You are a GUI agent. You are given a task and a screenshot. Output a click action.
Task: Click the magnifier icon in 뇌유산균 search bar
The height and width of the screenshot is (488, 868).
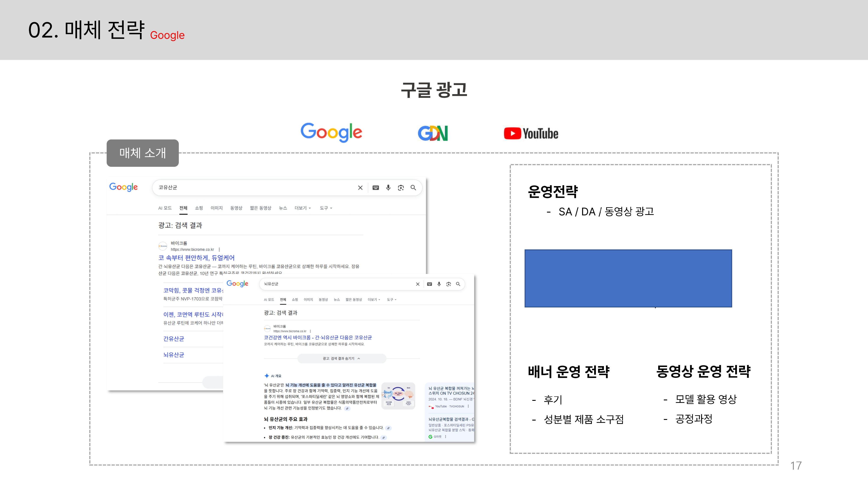[458, 284]
